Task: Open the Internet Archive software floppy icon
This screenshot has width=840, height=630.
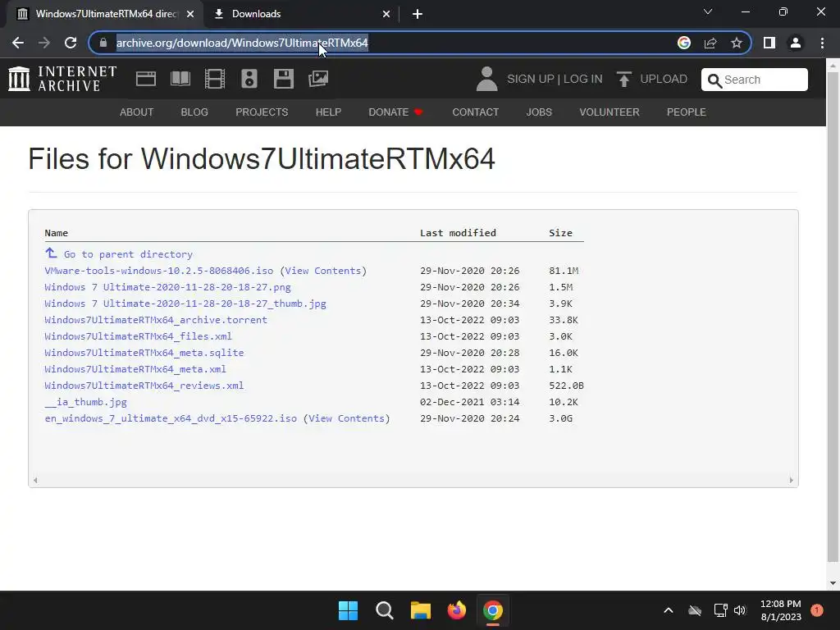Action: pyautogui.click(x=283, y=79)
